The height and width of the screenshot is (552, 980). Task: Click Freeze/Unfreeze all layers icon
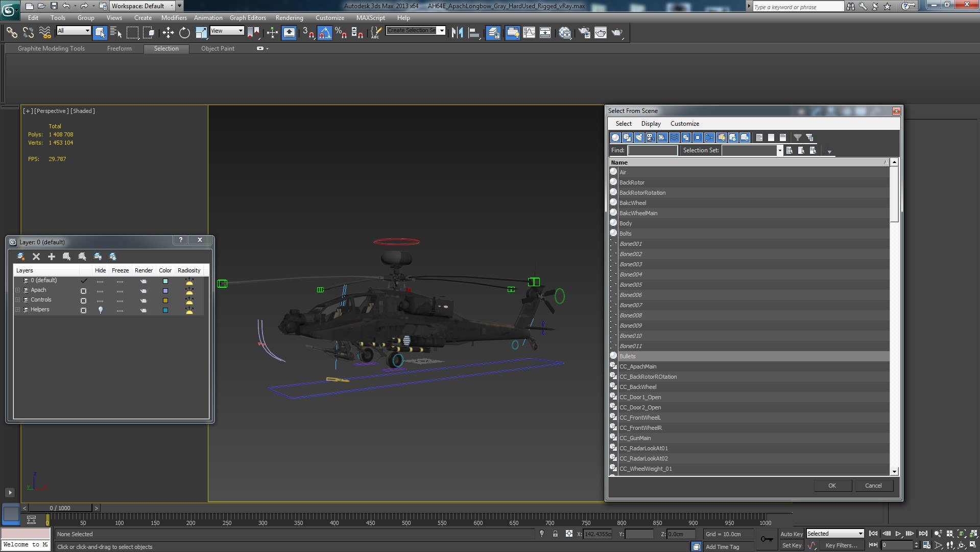click(x=113, y=256)
